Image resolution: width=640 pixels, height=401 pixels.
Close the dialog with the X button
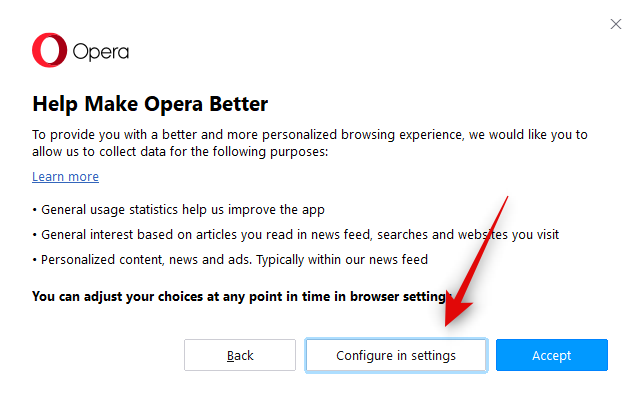[x=616, y=24]
